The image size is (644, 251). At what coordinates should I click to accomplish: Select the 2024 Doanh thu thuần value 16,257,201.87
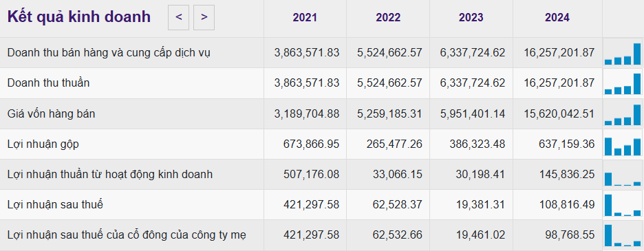[x=559, y=83]
